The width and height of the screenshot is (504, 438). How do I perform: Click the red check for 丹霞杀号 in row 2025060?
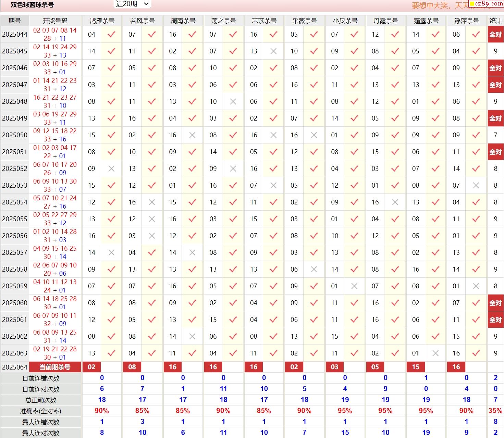[395, 303]
